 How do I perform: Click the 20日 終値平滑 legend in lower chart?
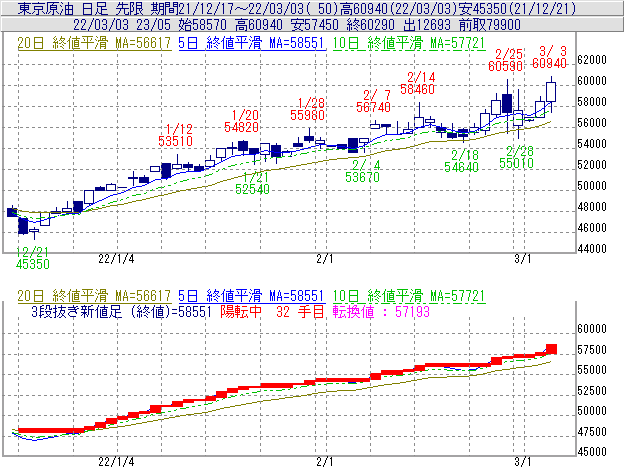click(94, 296)
